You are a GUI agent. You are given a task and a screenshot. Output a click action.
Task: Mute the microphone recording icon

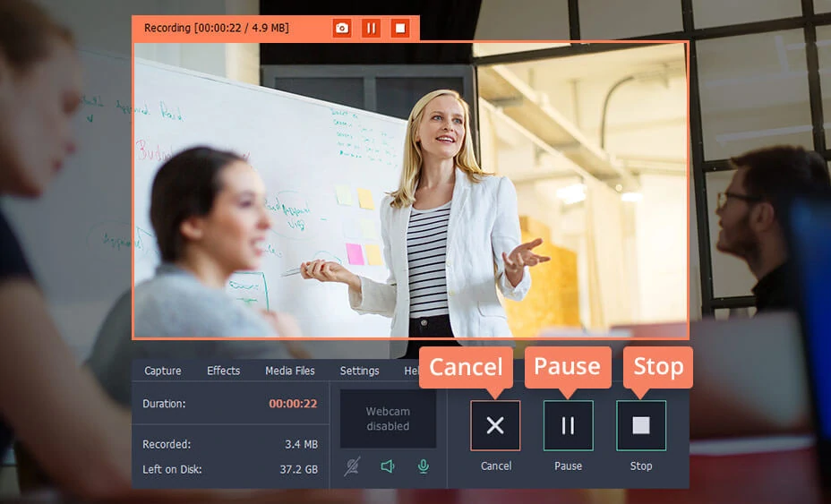click(423, 466)
